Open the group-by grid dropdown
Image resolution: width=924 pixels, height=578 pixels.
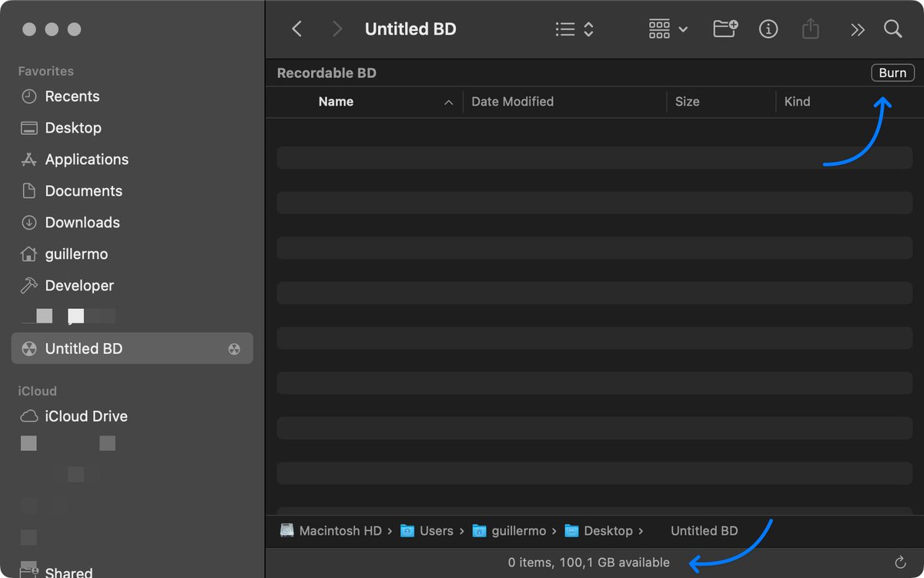tap(668, 29)
